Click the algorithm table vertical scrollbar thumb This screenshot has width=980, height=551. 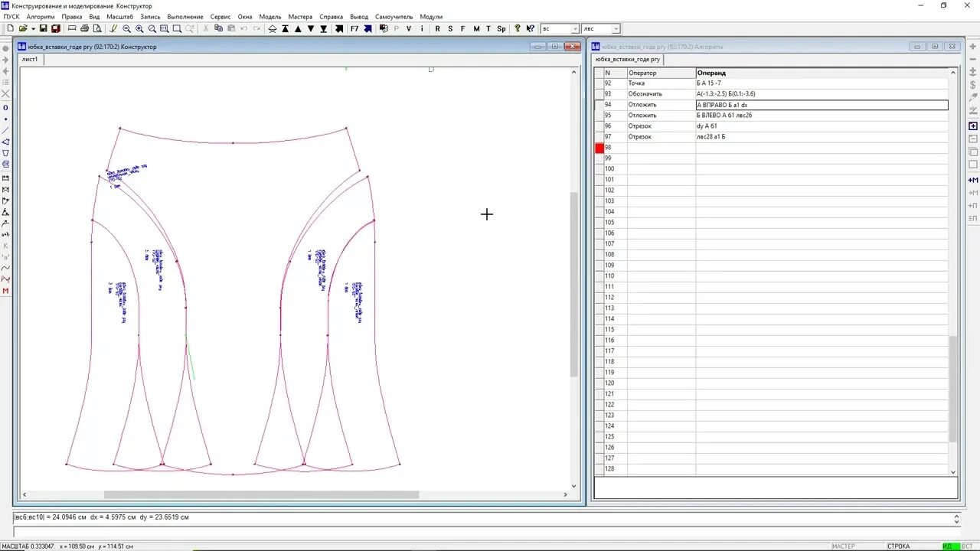953,389
